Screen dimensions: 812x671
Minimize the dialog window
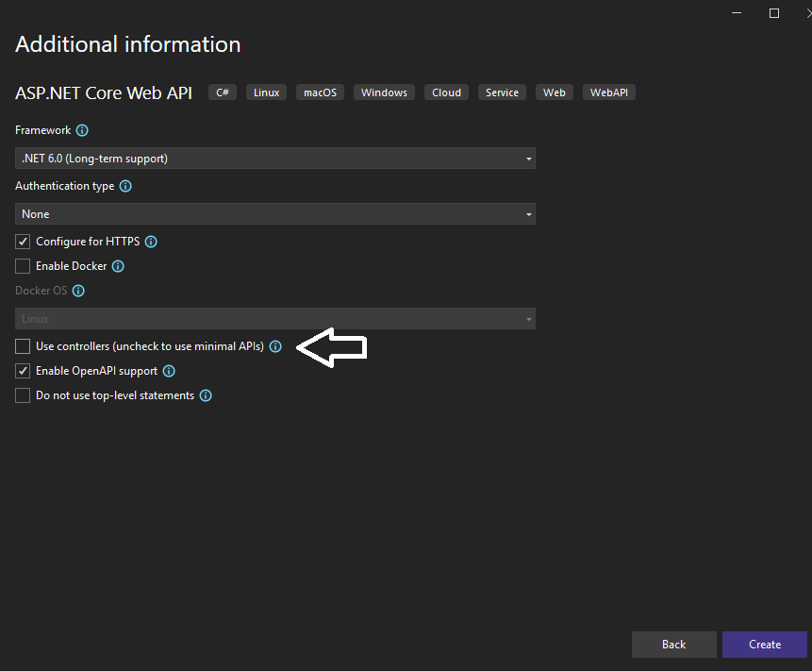pyautogui.click(x=737, y=13)
